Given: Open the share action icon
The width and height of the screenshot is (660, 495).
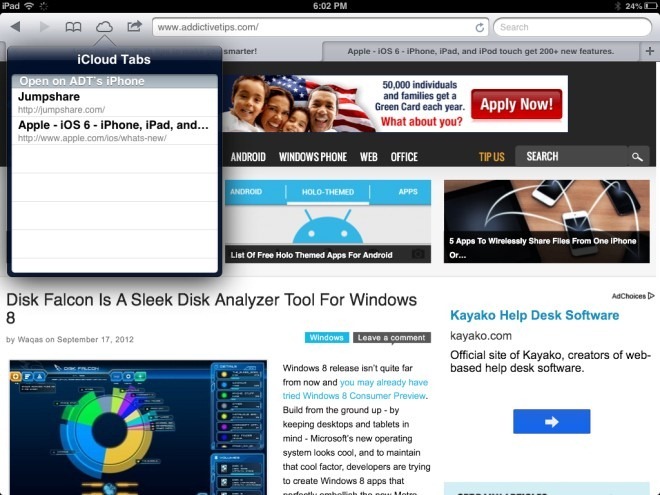Looking at the screenshot, I should pyautogui.click(x=134, y=27).
